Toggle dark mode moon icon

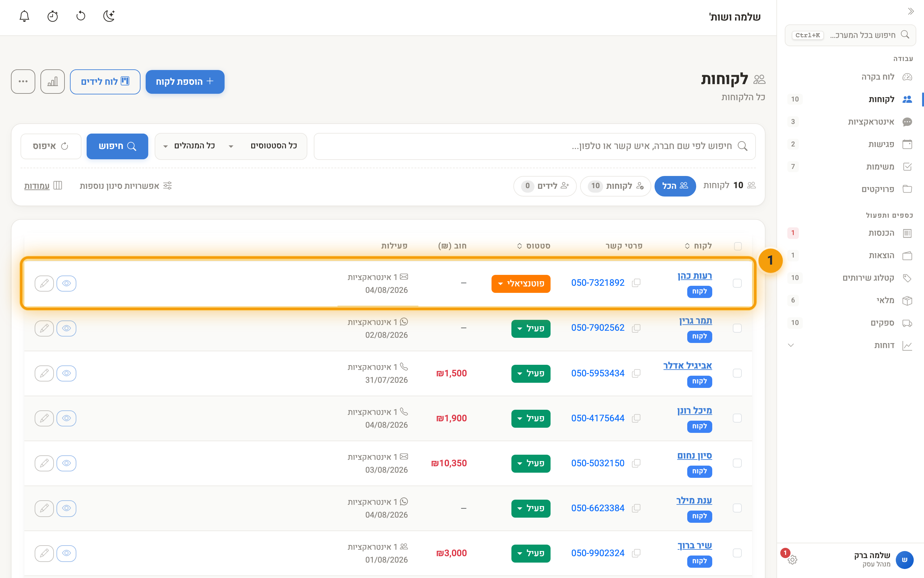(109, 16)
